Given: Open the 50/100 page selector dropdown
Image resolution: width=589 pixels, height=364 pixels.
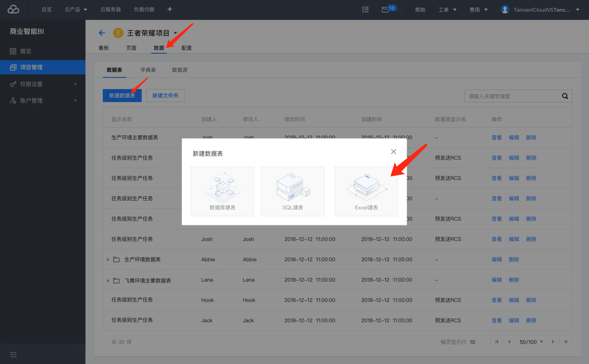Looking at the screenshot, I should pyautogui.click(x=531, y=342).
